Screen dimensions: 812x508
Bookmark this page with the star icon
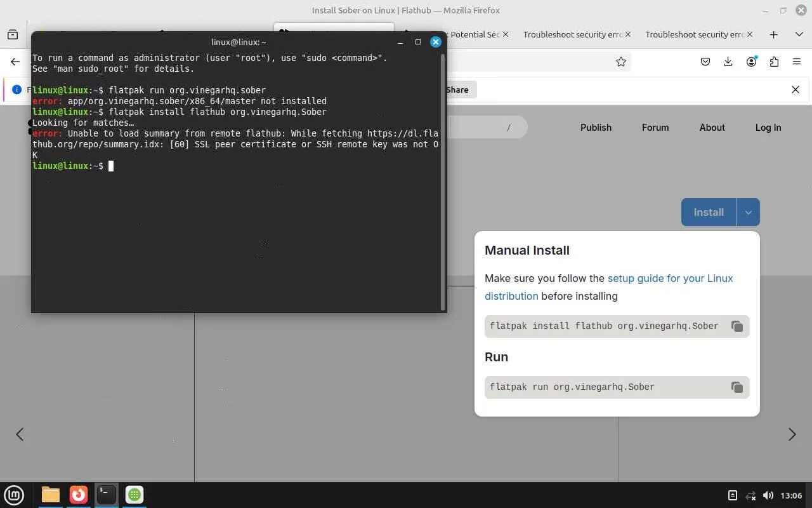[621, 62]
